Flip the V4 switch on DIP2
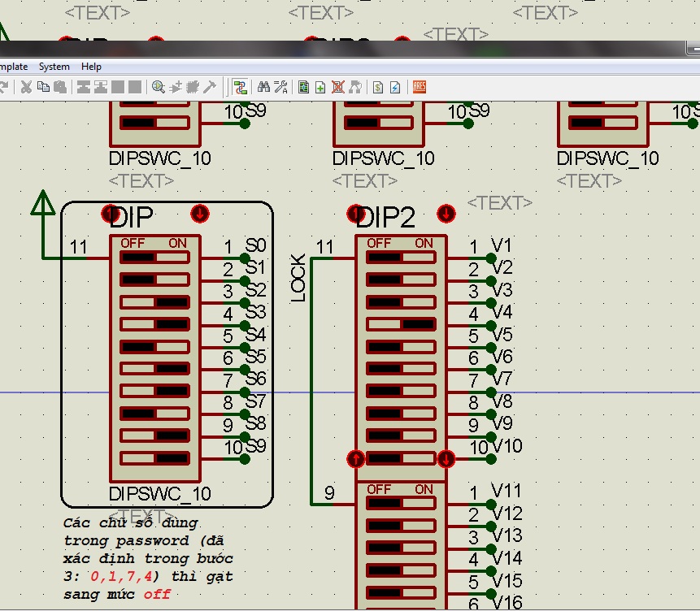Image resolution: width=700 pixels, height=611 pixels. click(401, 324)
